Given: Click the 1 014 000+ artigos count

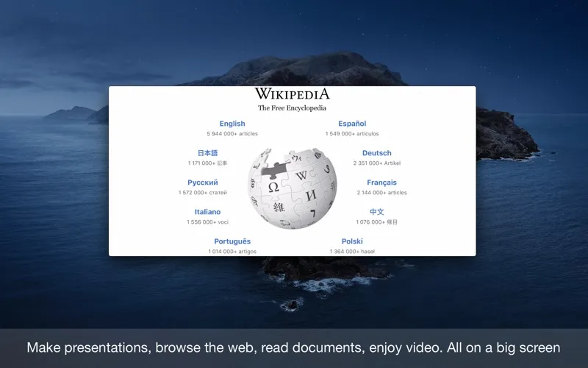Looking at the screenshot, I should (232, 252).
